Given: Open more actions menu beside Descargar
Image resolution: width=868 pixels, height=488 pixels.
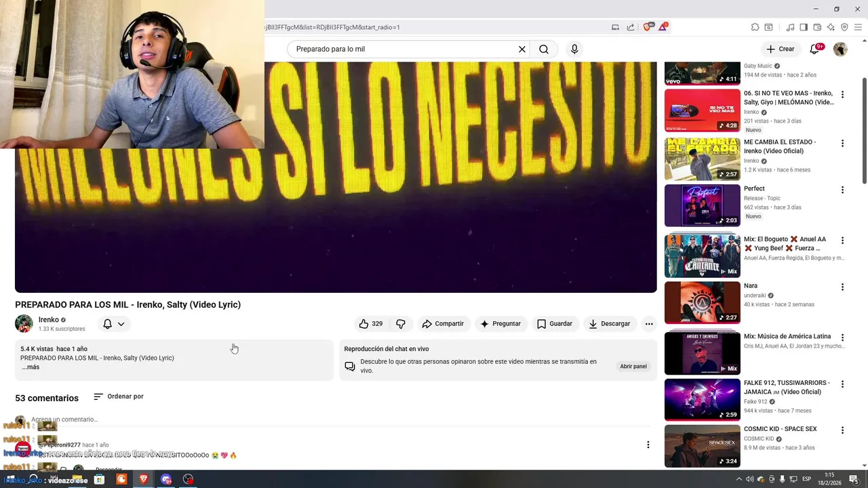Looking at the screenshot, I should (649, 324).
